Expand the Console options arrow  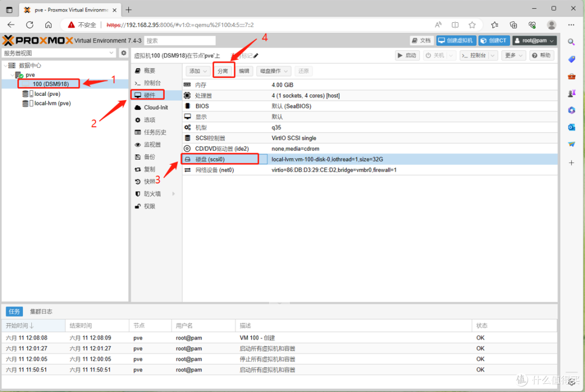pyautogui.click(x=493, y=55)
